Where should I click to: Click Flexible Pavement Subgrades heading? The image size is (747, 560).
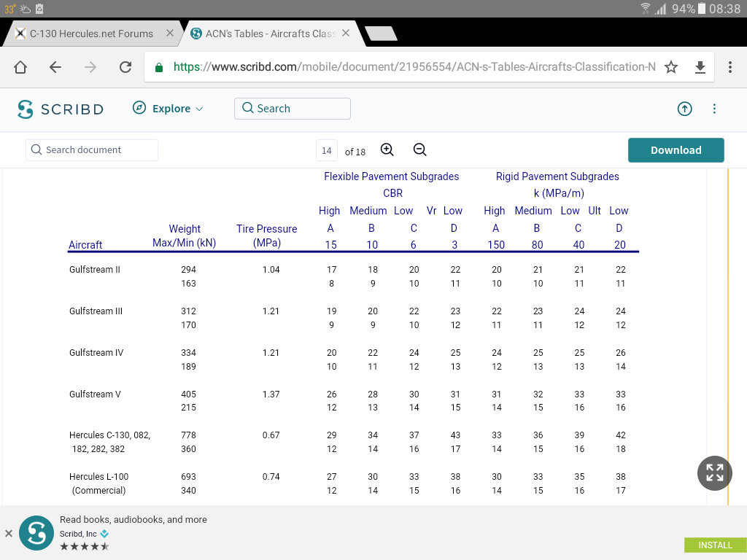coord(392,176)
